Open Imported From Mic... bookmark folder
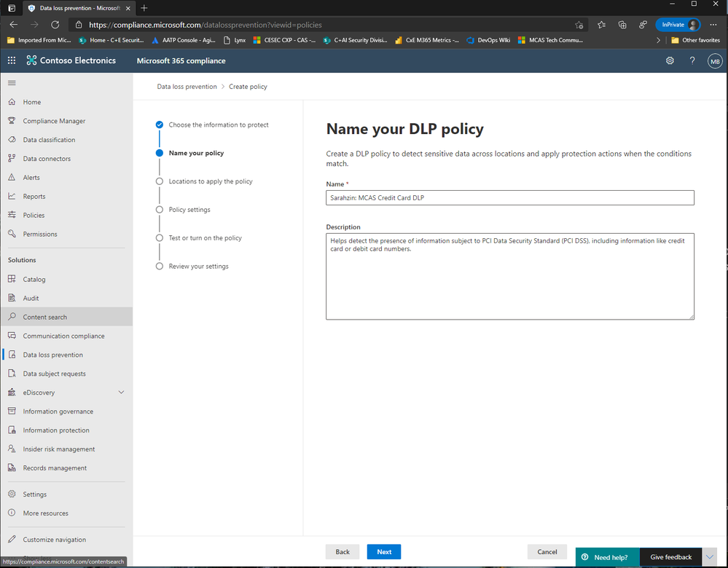Image resolution: width=728 pixels, height=568 pixels. tap(39, 40)
